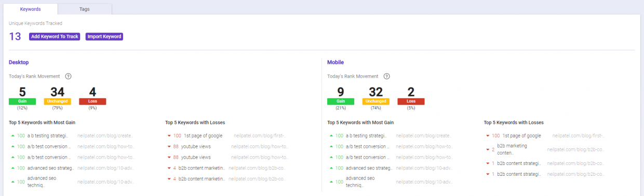The width and height of the screenshot is (644, 196).
Task: Switch to the Tags tab
Action: point(85,9)
